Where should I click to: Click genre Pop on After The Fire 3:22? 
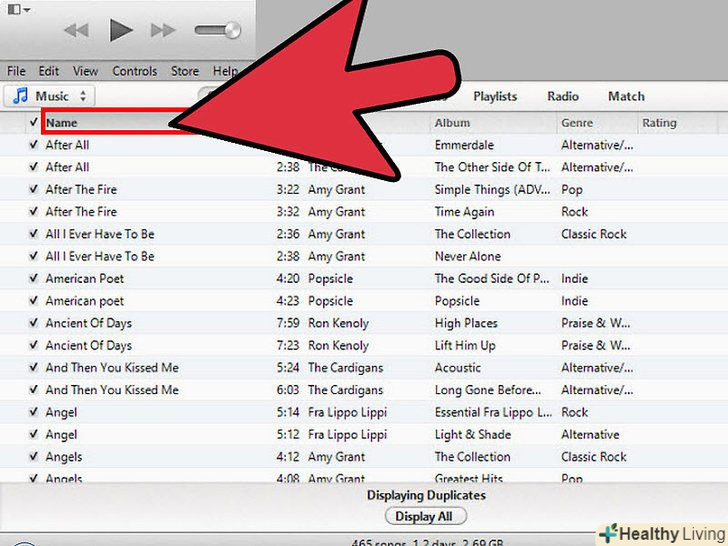click(572, 190)
